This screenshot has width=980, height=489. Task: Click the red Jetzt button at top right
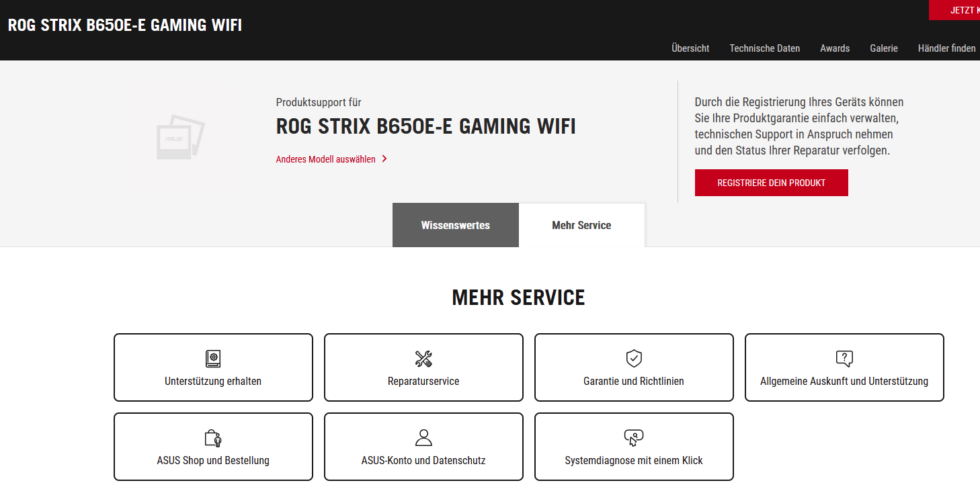pos(954,10)
